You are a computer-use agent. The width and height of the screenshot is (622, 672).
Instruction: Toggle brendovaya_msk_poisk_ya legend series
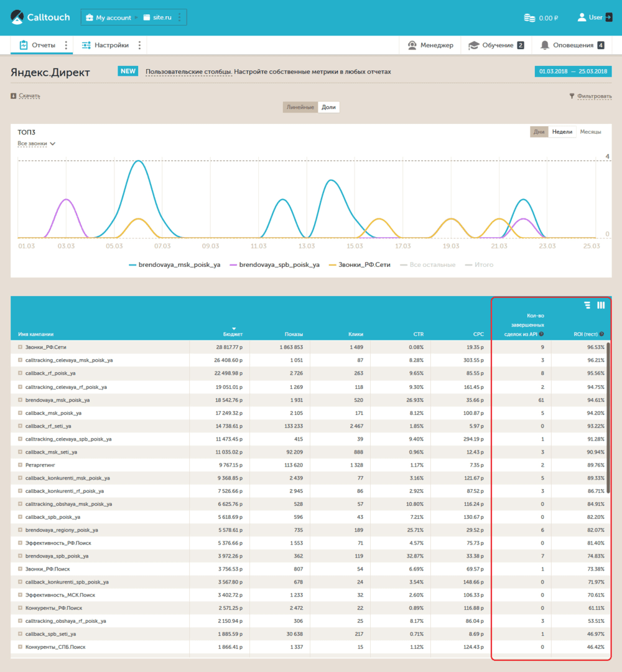(x=175, y=265)
